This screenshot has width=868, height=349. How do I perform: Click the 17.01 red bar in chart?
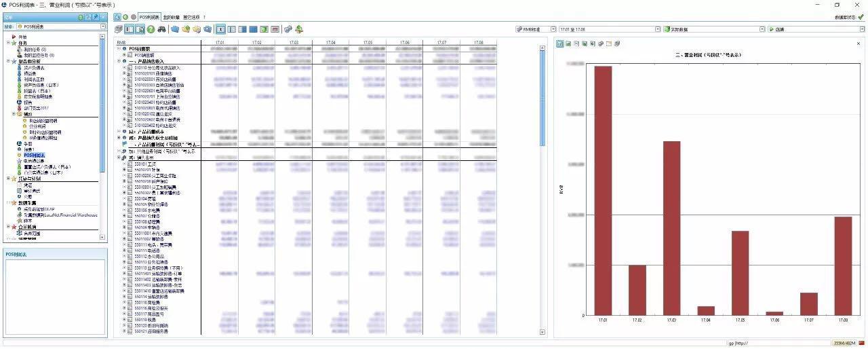click(603, 190)
